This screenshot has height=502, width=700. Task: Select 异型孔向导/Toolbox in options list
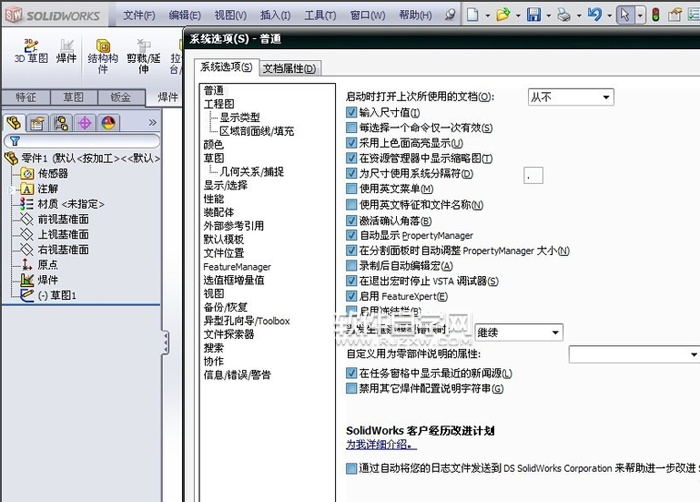point(247,321)
